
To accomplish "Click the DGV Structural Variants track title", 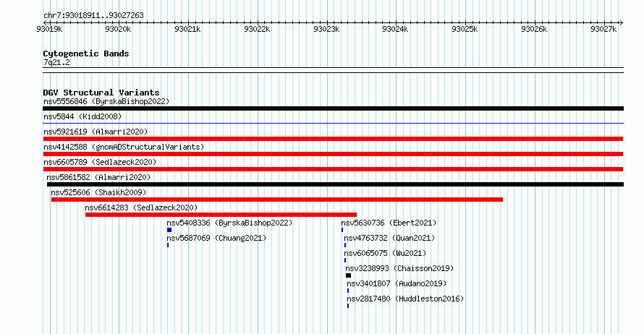I will click(101, 93).
